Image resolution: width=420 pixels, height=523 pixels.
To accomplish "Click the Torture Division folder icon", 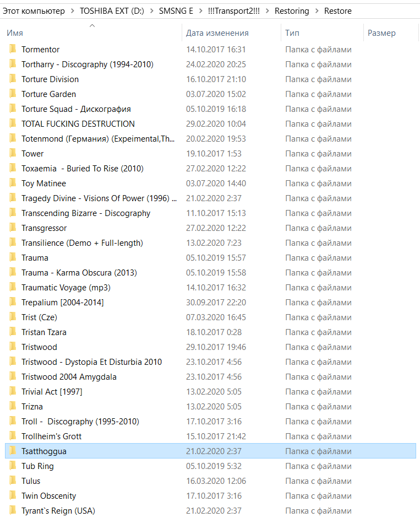I will 13,79.
